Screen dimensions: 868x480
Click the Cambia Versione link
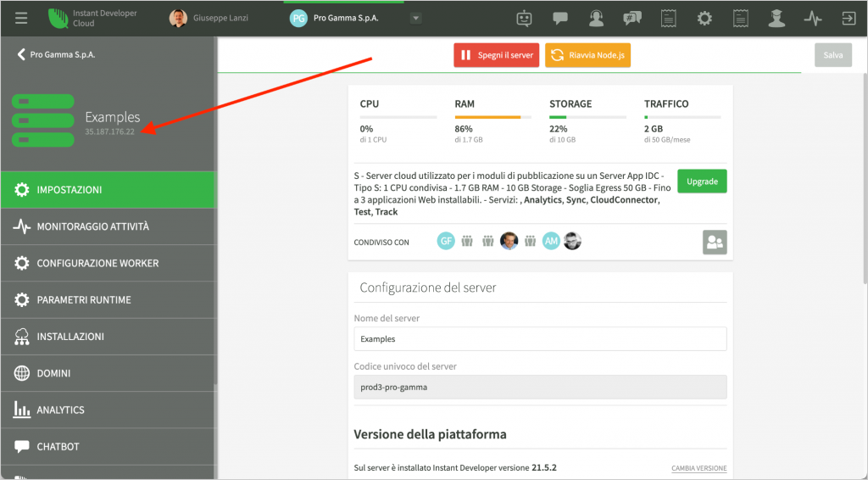pyautogui.click(x=698, y=468)
